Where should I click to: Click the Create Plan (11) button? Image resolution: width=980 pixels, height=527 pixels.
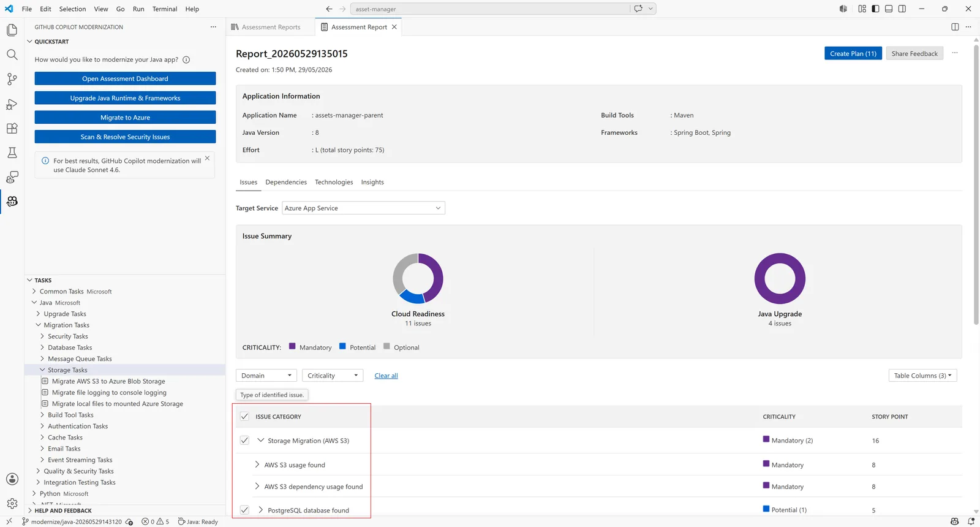point(853,54)
